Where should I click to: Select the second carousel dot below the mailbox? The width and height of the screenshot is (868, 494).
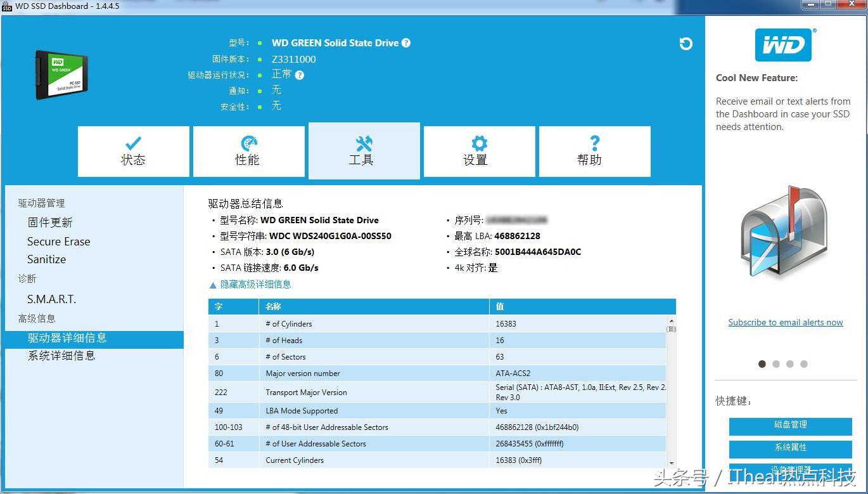776,363
